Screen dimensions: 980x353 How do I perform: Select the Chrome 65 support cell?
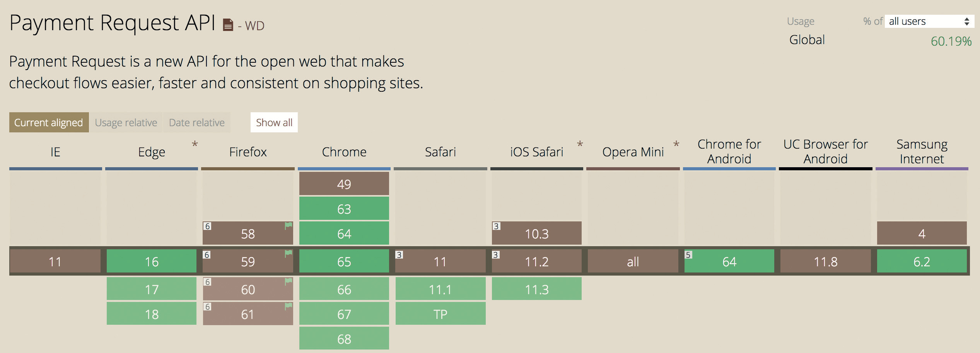(344, 261)
